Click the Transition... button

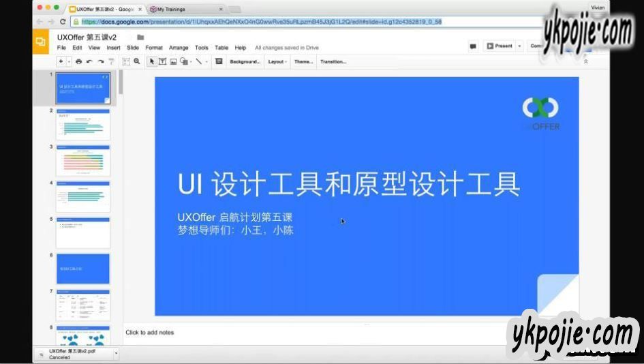pos(333,61)
